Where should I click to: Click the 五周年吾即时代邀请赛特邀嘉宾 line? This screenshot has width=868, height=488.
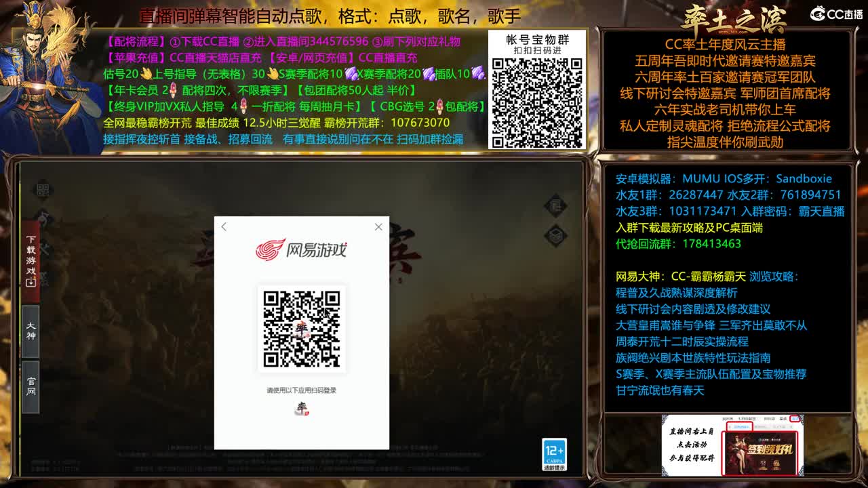click(725, 61)
